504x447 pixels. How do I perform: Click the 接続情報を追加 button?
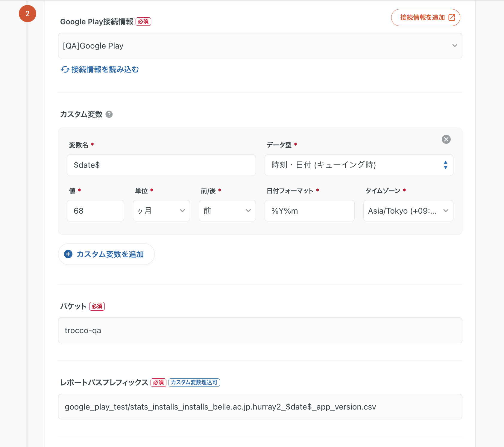(x=425, y=18)
